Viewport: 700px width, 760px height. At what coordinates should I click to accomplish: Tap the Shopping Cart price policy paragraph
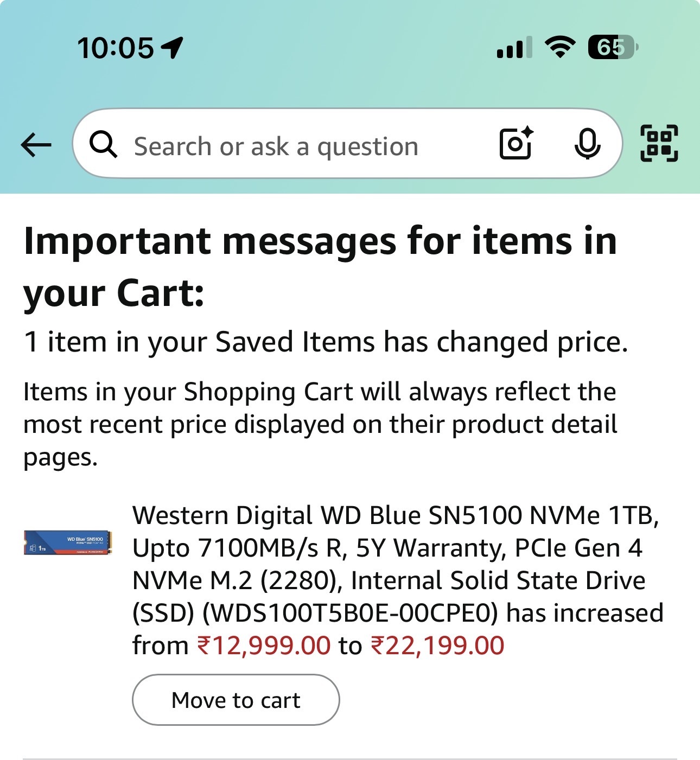click(320, 424)
